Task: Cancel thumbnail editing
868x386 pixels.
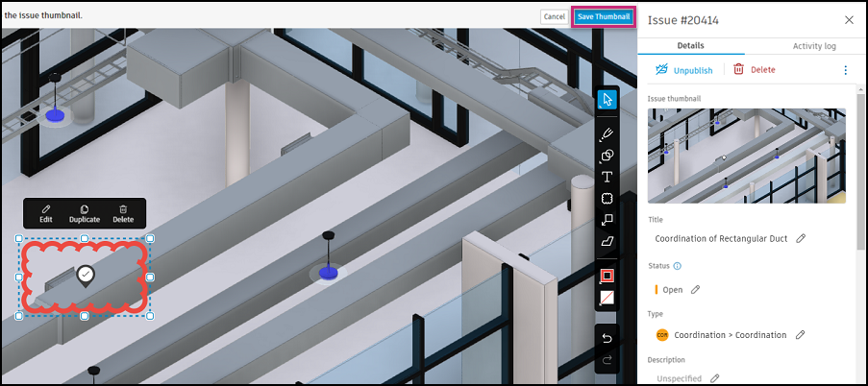Action: [554, 16]
